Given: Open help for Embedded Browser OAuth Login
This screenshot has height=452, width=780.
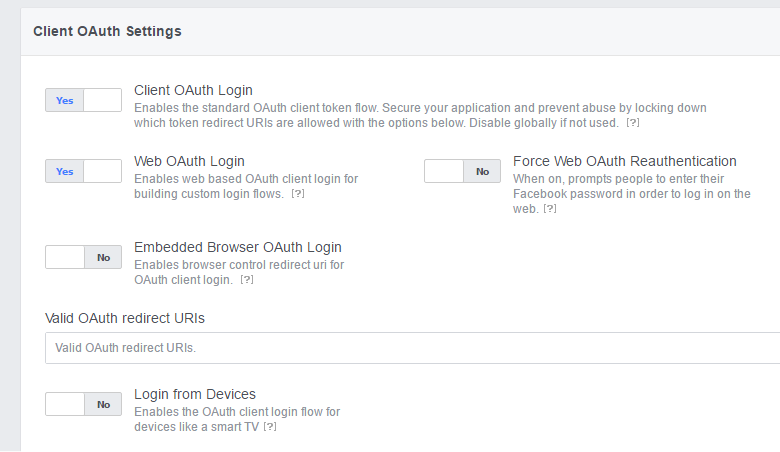Looking at the screenshot, I should point(246,280).
